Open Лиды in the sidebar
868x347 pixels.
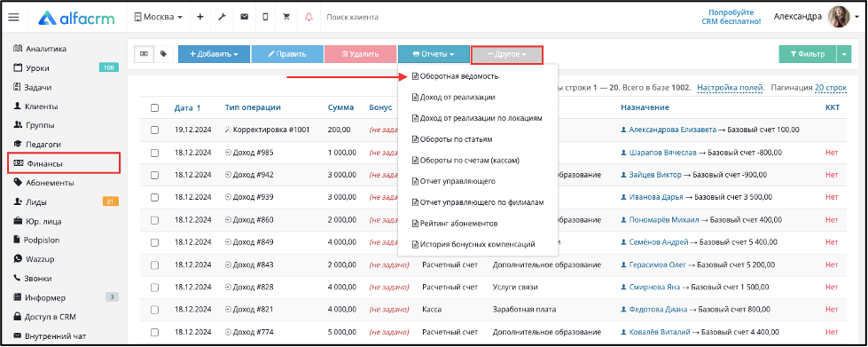click(36, 201)
